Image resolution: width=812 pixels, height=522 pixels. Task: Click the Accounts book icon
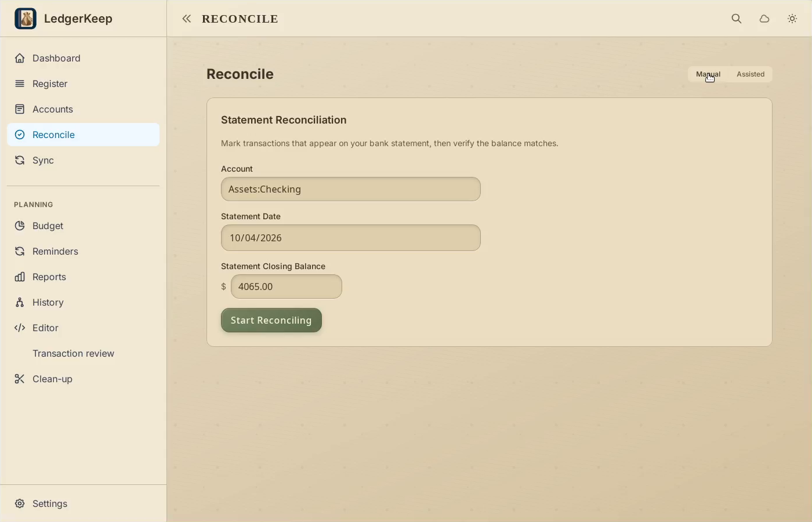pyautogui.click(x=20, y=109)
